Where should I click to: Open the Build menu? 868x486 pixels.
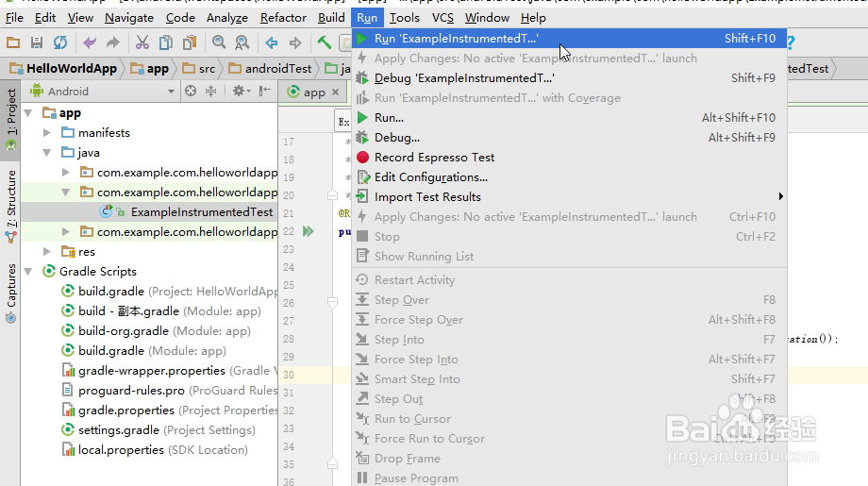click(x=331, y=18)
